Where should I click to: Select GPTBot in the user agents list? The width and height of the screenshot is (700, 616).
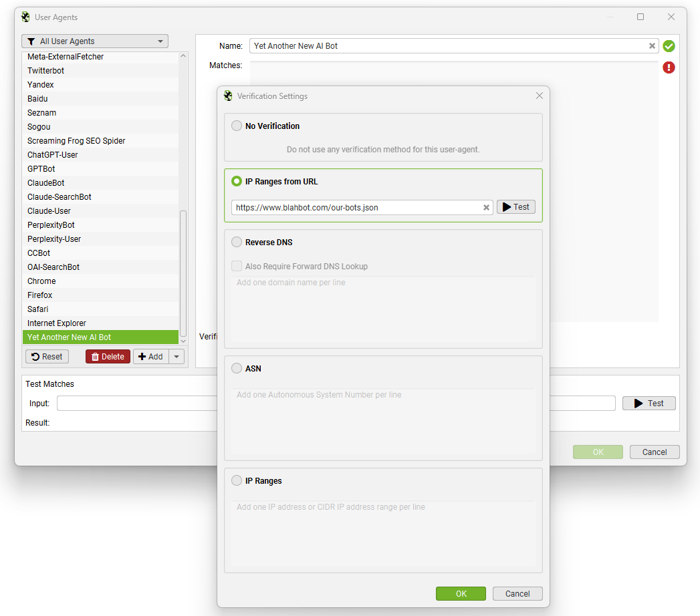100,168
